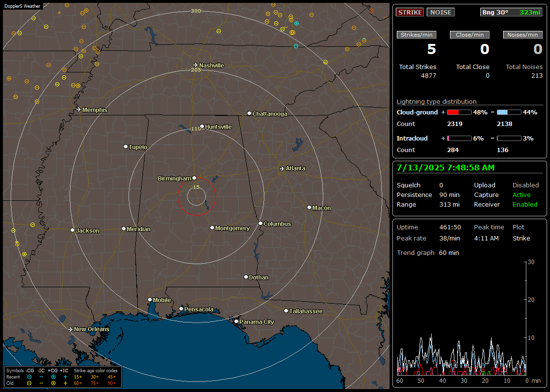Image resolution: width=550 pixels, height=392 pixels.
Task: Select the Tupelo city marker dot
Action: pyautogui.click(x=126, y=146)
